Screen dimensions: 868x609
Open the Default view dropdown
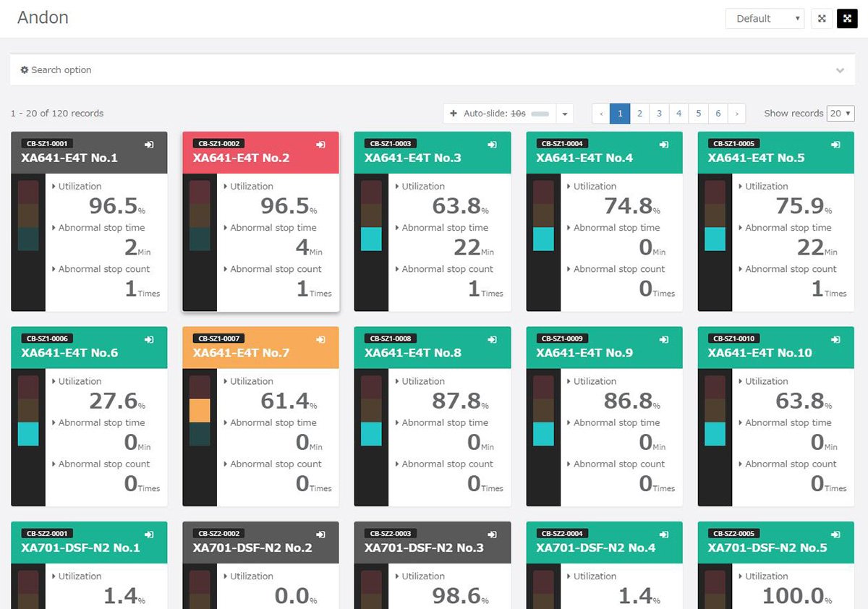pyautogui.click(x=765, y=19)
